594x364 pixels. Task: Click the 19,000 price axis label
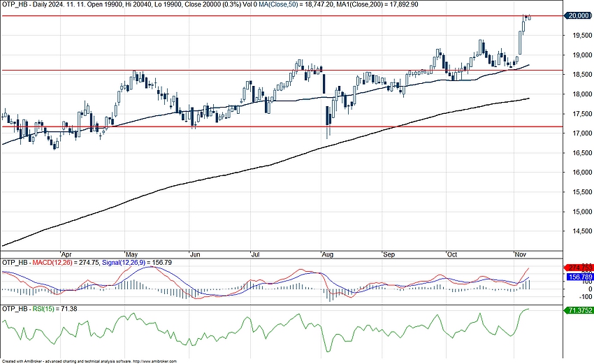(583, 55)
